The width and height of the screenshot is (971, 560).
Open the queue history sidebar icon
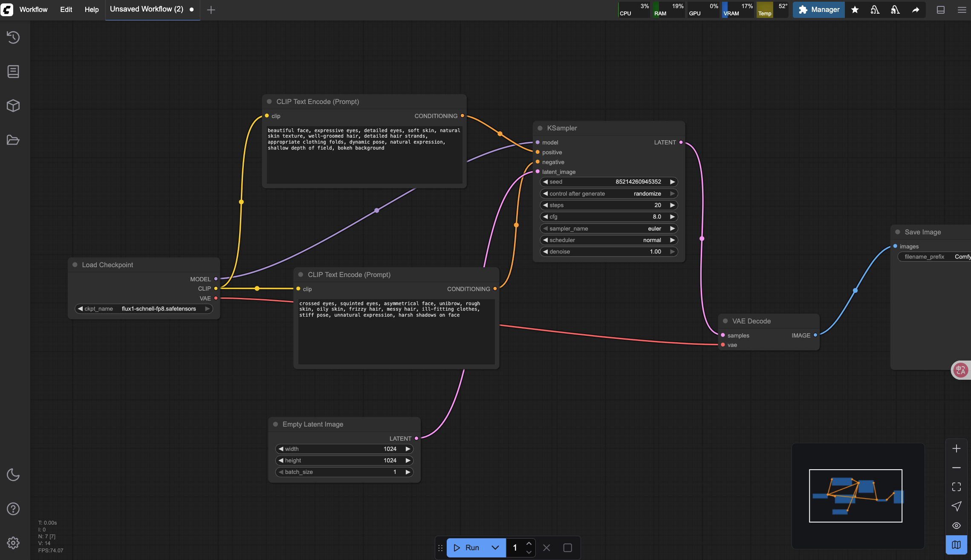click(x=13, y=38)
